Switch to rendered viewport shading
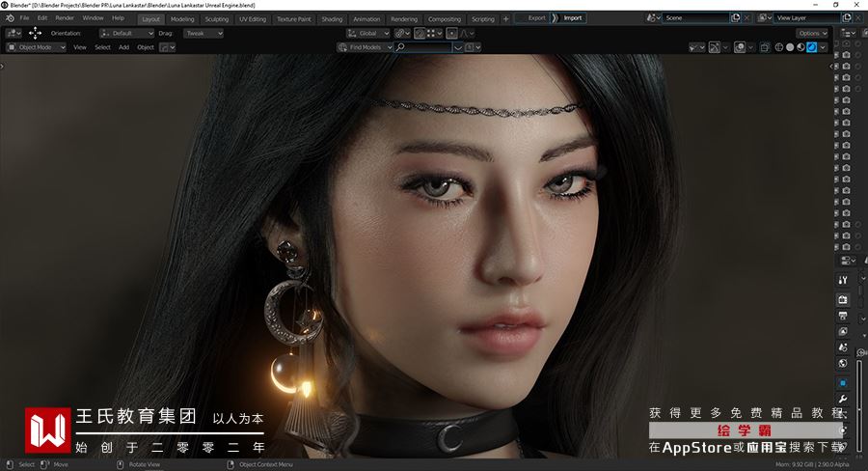The width and height of the screenshot is (868, 471). [811, 47]
